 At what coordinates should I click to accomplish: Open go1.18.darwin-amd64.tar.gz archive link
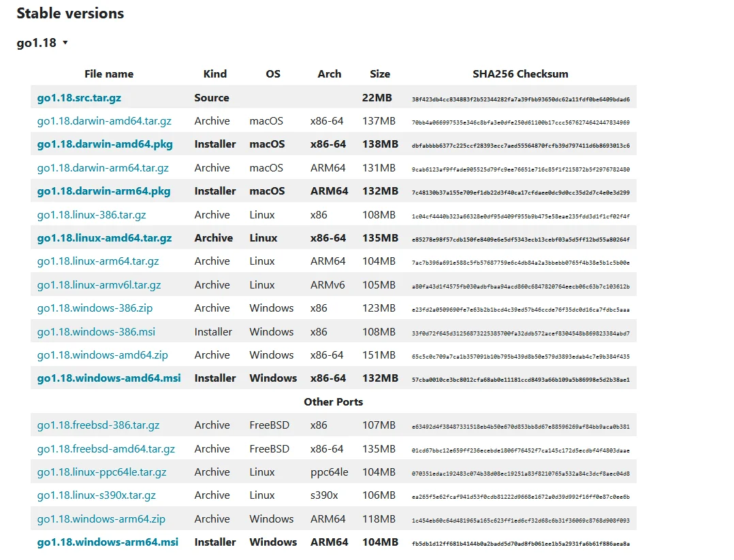pos(104,121)
